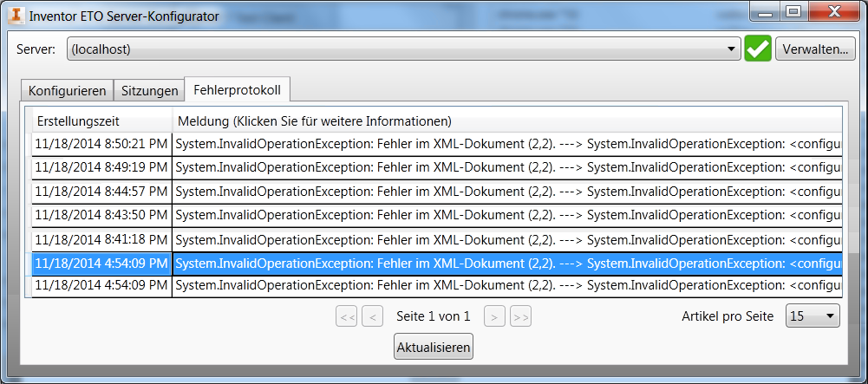Viewport: 868px width, 384px height.
Task: Click the Meldung column header
Action: pos(506,120)
